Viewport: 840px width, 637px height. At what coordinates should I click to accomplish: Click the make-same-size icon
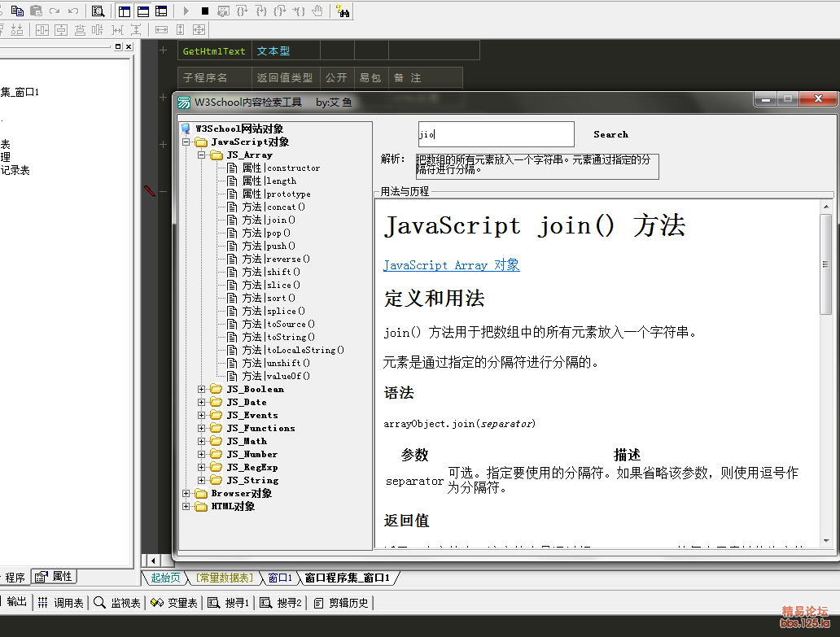(199, 30)
